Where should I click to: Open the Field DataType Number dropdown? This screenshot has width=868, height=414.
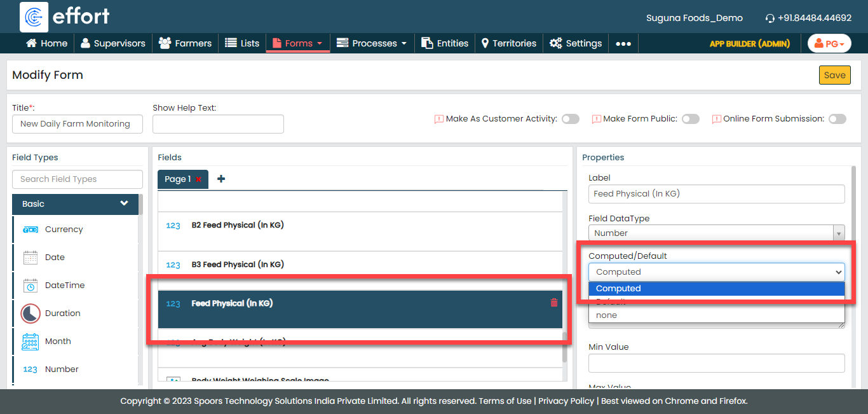pos(716,233)
